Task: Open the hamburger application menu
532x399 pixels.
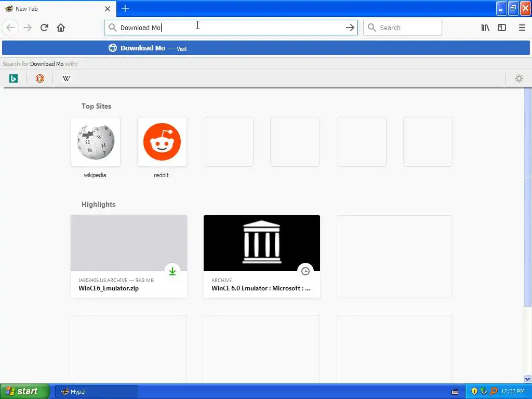Action: click(522, 28)
